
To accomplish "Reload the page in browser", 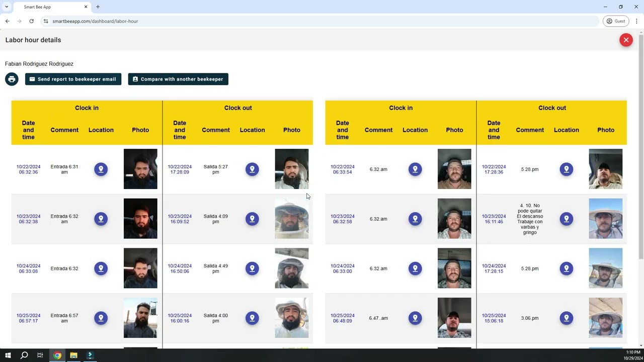I will (x=31, y=21).
